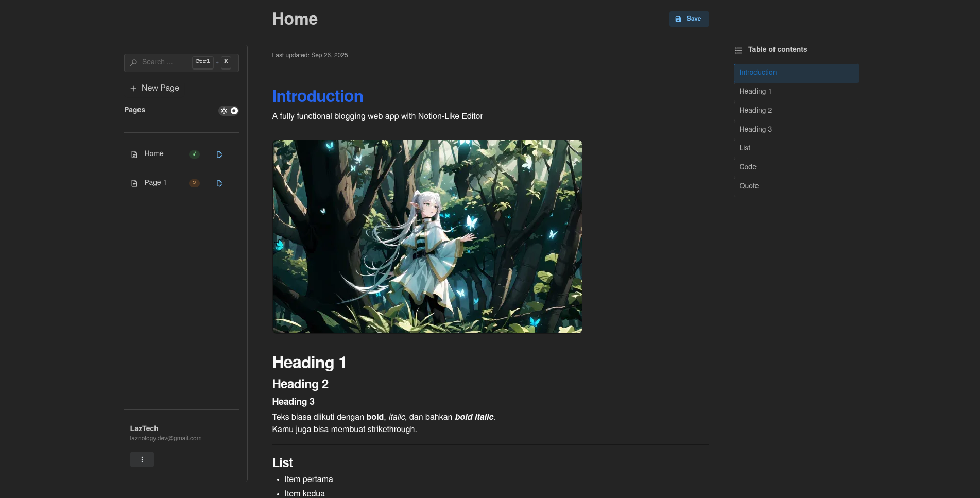This screenshot has width=980, height=498.
Task: Go to Heading 2 in table of contents
Action: [x=755, y=110]
